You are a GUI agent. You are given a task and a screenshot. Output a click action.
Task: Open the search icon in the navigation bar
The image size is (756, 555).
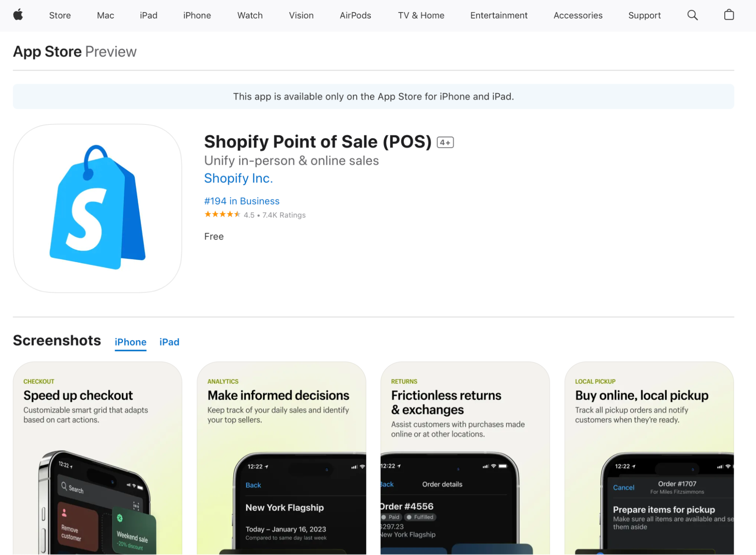tap(692, 15)
